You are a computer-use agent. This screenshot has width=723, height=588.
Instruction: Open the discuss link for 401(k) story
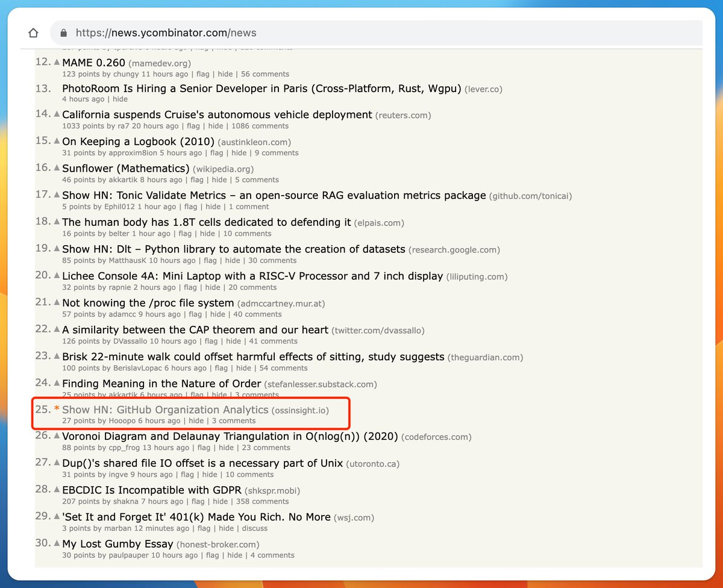pyautogui.click(x=254, y=528)
